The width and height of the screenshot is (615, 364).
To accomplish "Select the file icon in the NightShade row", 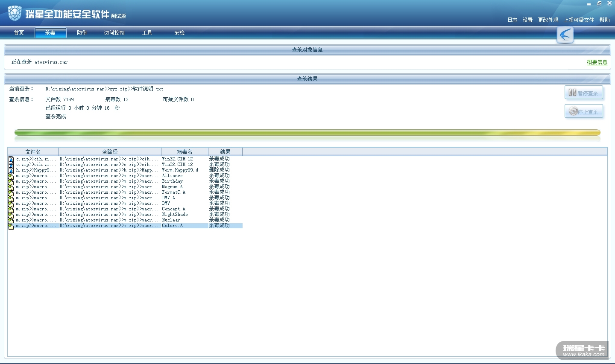I will coord(11,215).
